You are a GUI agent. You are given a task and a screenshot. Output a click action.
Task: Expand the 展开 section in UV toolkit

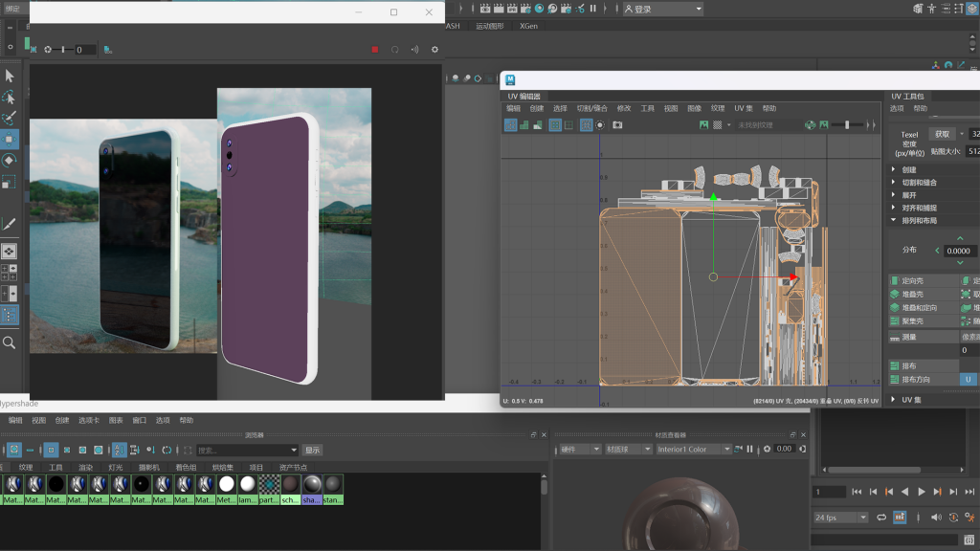(x=893, y=195)
